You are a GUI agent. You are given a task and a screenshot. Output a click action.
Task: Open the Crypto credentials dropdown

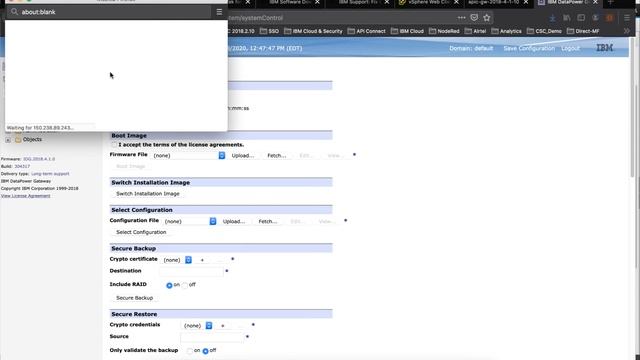198,326
